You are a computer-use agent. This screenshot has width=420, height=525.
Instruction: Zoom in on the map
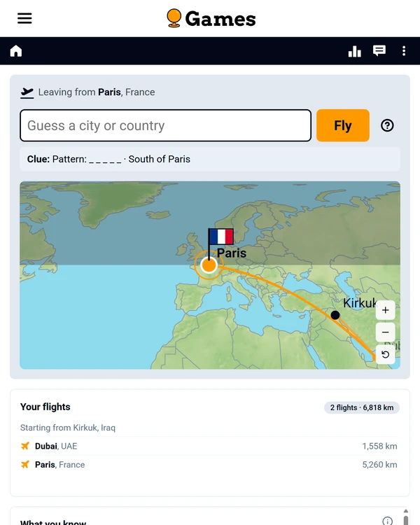[x=386, y=310]
